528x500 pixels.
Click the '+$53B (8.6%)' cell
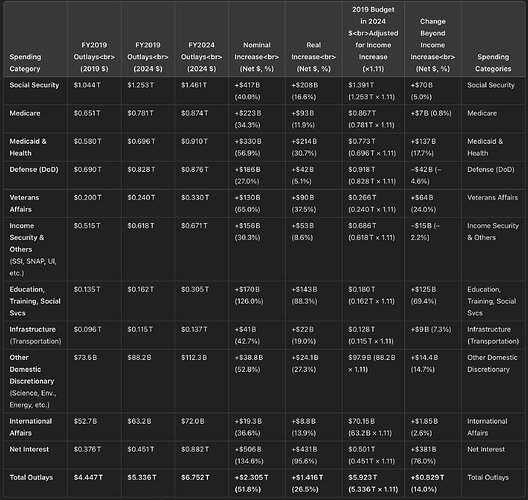[303, 232]
